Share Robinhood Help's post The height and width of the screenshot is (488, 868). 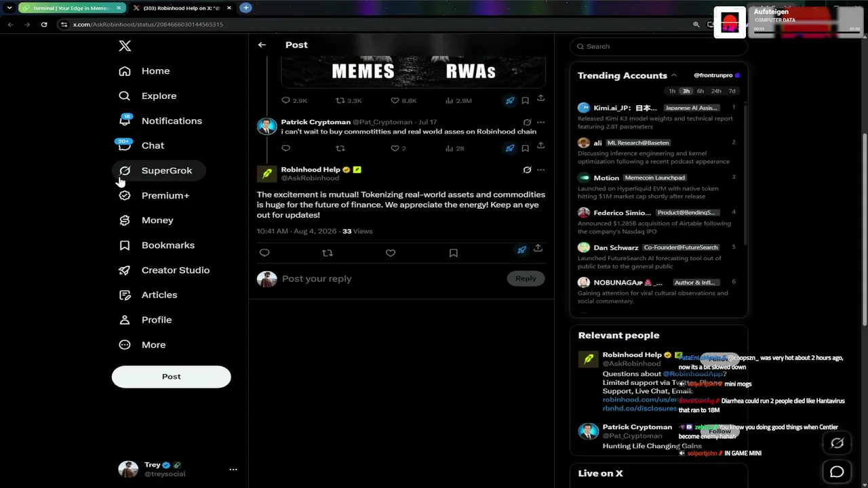[x=538, y=248]
